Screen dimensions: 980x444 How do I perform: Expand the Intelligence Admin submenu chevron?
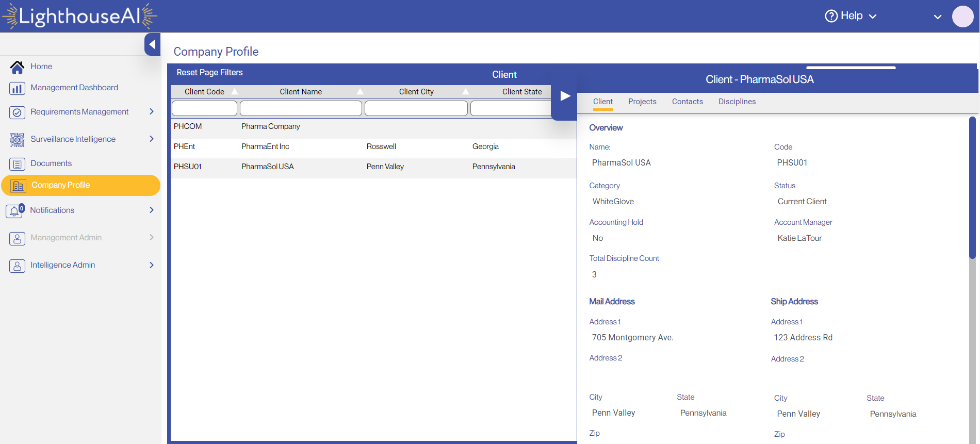click(x=152, y=265)
